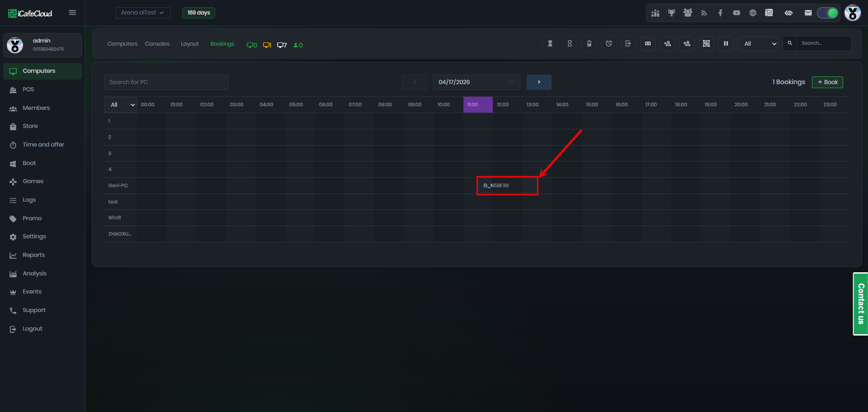The width and height of the screenshot is (868, 412).
Task: Open the G_N5BF36 booking entry
Action: (x=507, y=185)
